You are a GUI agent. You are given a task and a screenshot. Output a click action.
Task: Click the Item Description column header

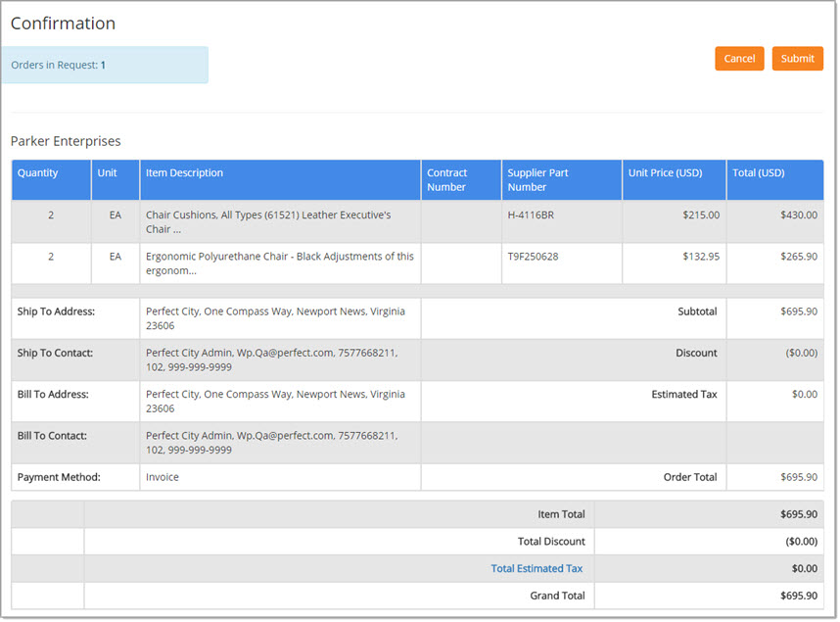[184, 173]
